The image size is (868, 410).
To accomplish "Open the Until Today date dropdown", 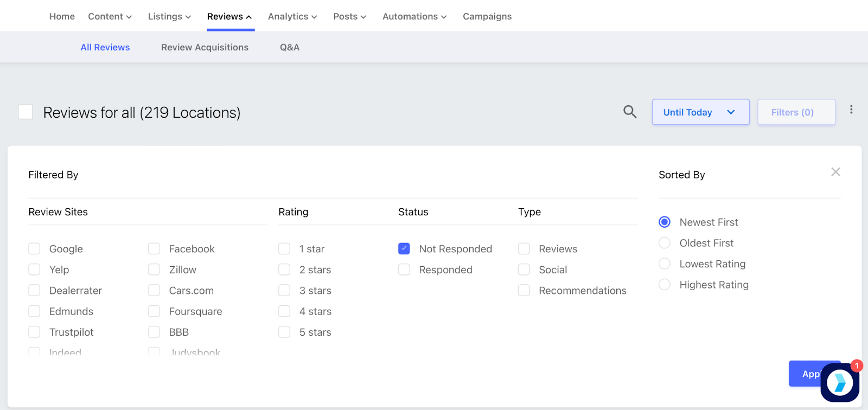I will (700, 112).
